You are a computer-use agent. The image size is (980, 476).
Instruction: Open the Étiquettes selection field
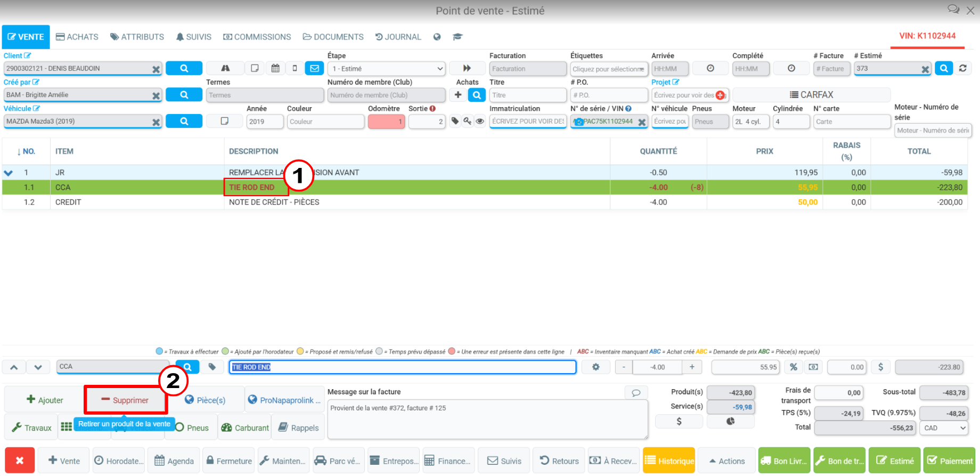(609, 69)
